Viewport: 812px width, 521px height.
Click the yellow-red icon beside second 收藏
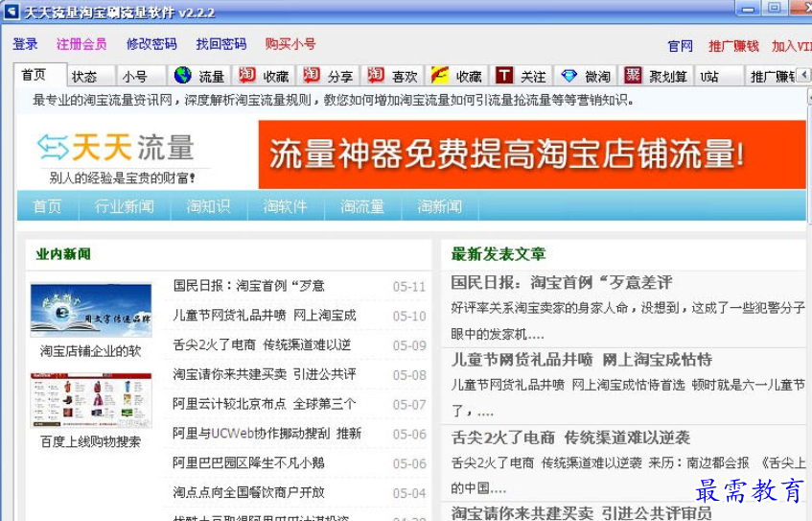click(x=440, y=75)
